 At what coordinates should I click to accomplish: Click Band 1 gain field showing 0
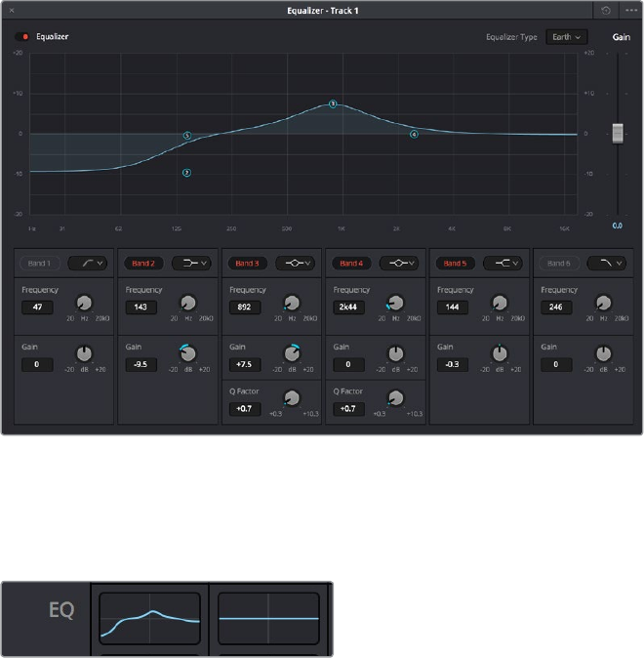click(x=37, y=364)
